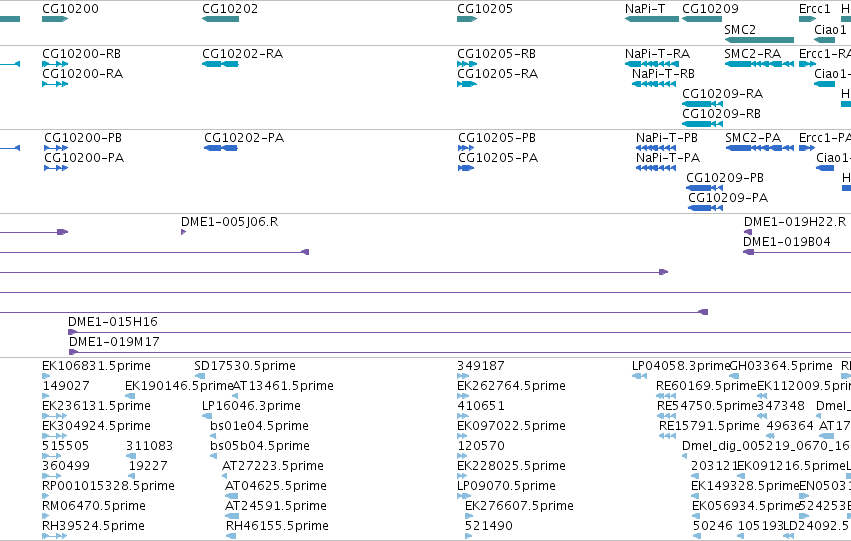The image size is (851, 541).
Task: Click the DME1-015H16 clone label
Action: click(113, 322)
